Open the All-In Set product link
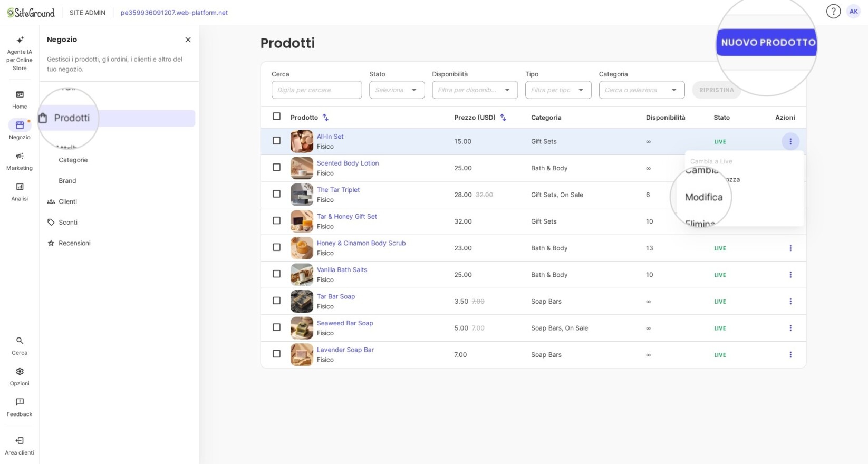 click(x=330, y=137)
